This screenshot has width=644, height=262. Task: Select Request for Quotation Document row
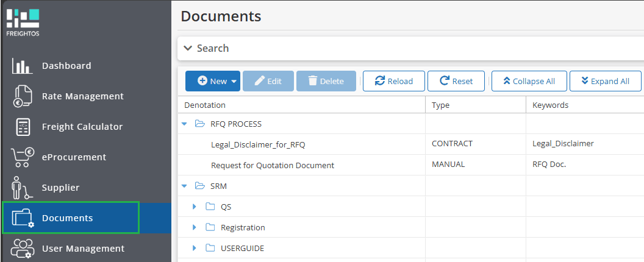click(410, 165)
